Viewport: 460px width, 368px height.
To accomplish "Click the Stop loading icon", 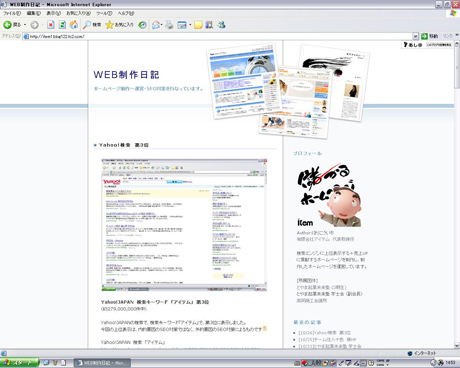I will pos(51,25).
